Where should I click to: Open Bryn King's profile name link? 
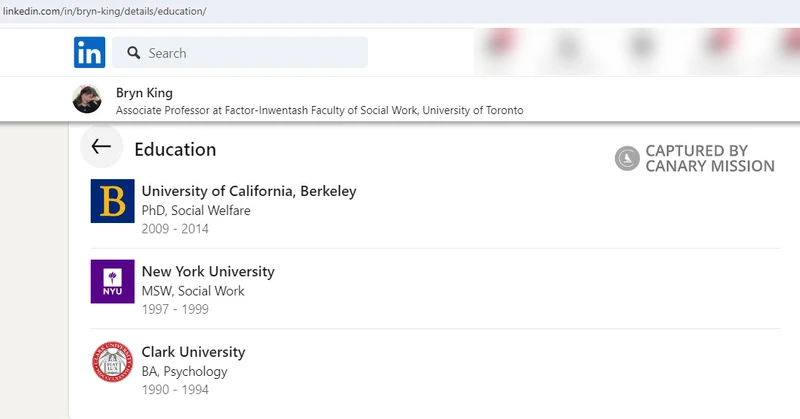pos(144,93)
